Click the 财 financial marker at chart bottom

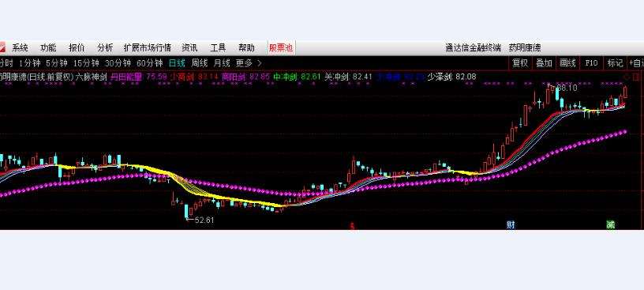[511, 224]
